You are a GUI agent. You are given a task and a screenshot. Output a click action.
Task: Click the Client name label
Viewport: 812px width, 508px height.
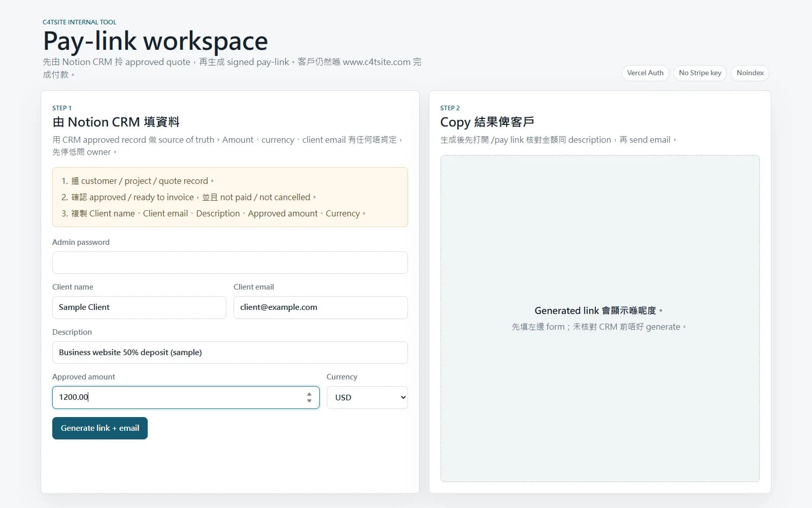coord(73,287)
